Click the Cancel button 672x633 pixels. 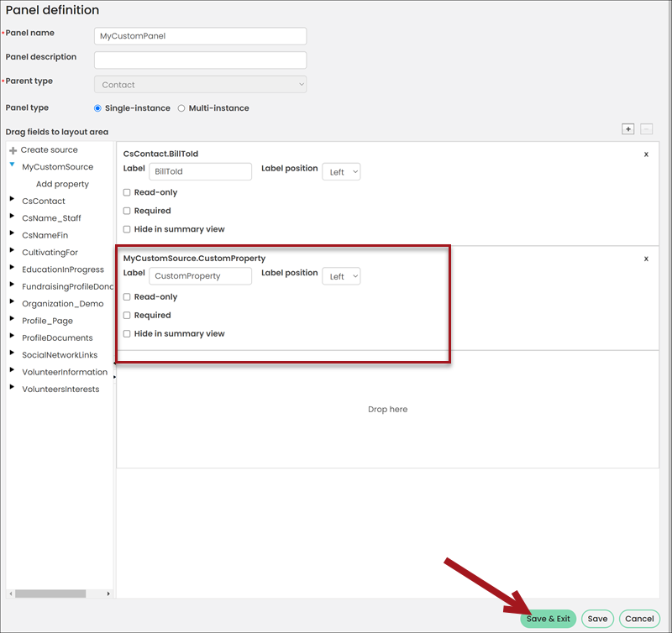pyautogui.click(x=639, y=619)
